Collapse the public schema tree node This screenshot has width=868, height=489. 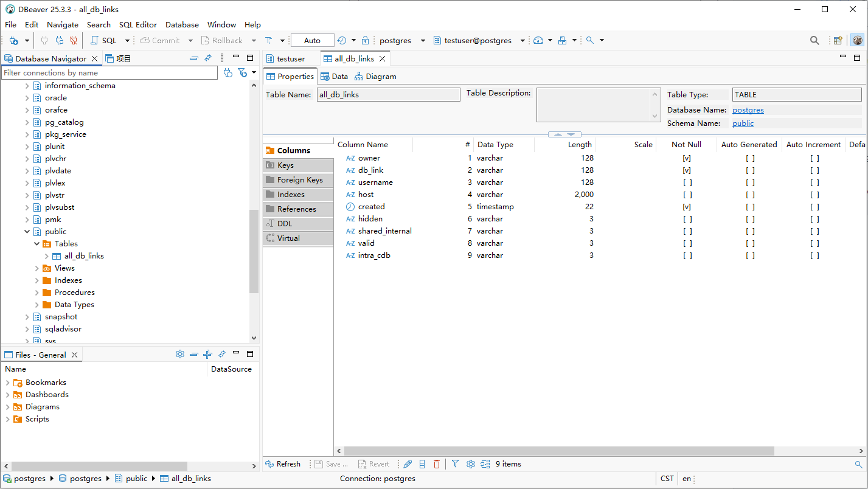27,232
